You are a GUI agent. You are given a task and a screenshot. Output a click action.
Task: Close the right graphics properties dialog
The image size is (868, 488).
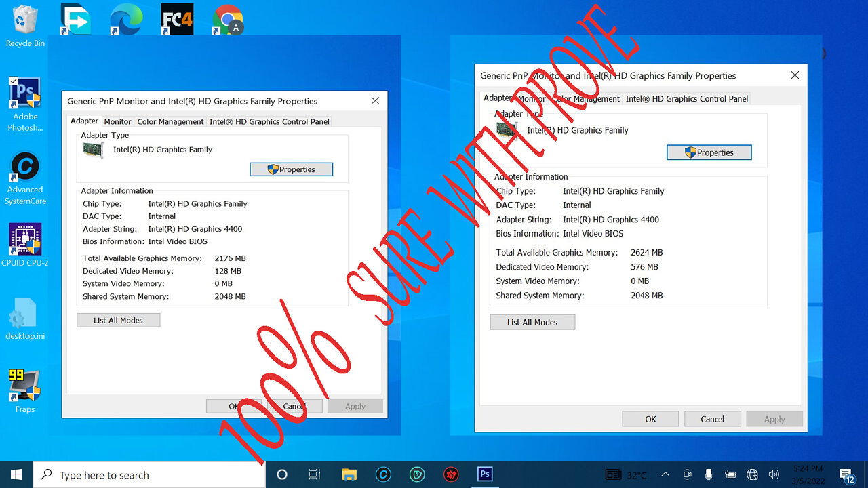tap(794, 75)
